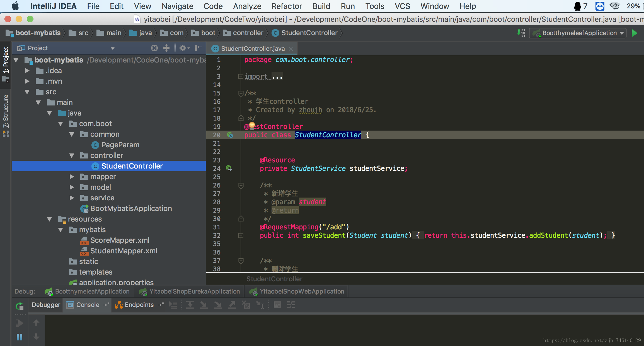Collapse the common package
This screenshot has width=644, height=346.
(72, 134)
